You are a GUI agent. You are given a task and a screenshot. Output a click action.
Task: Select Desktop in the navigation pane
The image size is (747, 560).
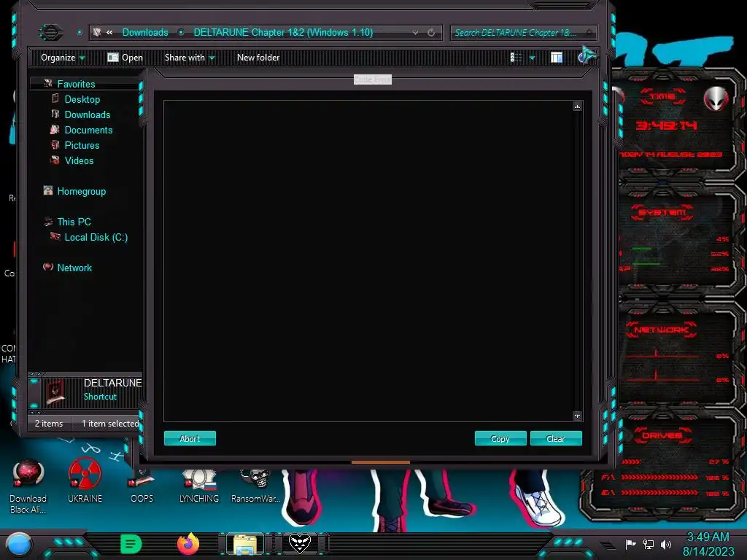click(x=82, y=99)
